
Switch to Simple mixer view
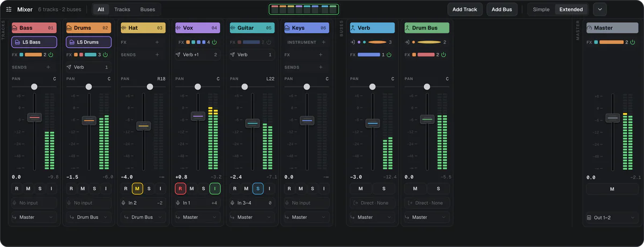tap(541, 9)
